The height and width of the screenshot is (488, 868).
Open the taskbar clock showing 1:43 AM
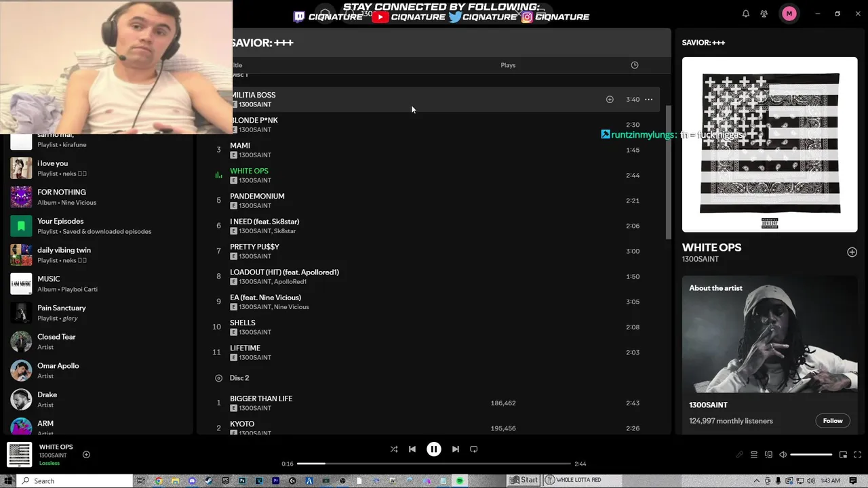(x=831, y=481)
